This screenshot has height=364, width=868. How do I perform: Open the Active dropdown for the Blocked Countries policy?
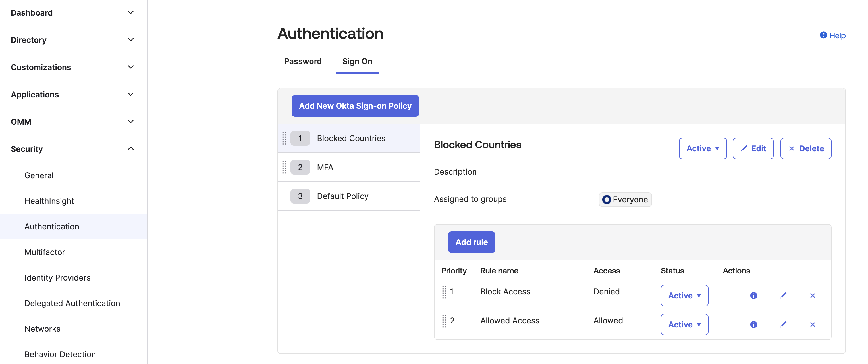tap(703, 148)
